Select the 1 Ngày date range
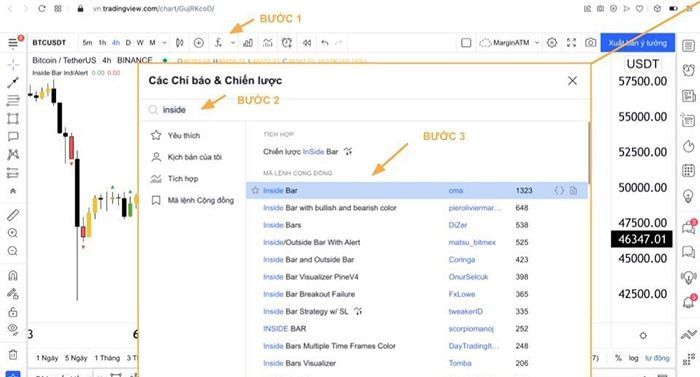The image size is (700, 377). pyautogui.click(x=47, y=358)
